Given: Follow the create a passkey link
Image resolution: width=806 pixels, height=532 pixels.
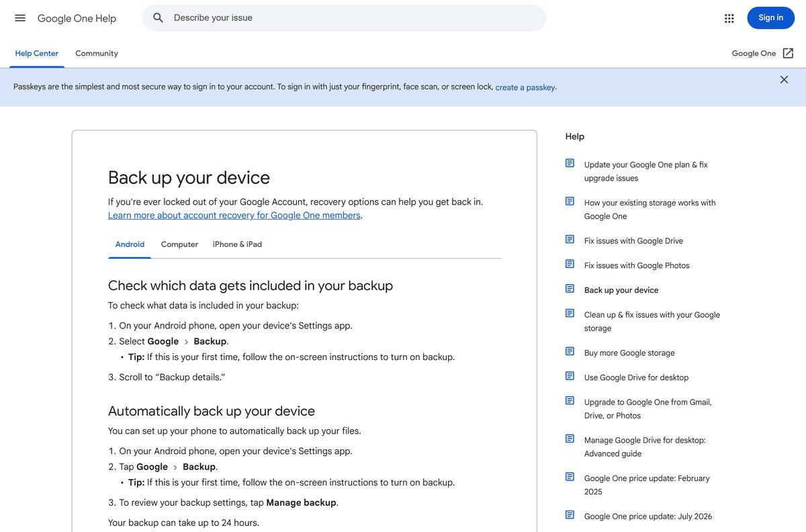Looking at the screenshot, I should click(525, 87).
